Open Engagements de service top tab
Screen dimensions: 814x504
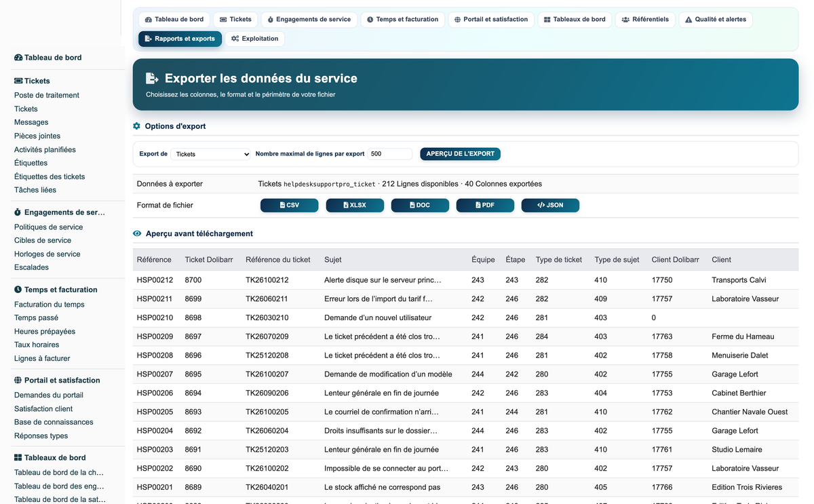pyautogui.click(x=309, y=20)
